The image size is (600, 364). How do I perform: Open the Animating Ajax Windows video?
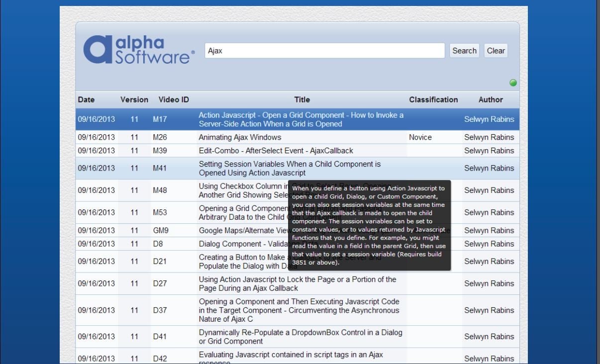(240, 137)
